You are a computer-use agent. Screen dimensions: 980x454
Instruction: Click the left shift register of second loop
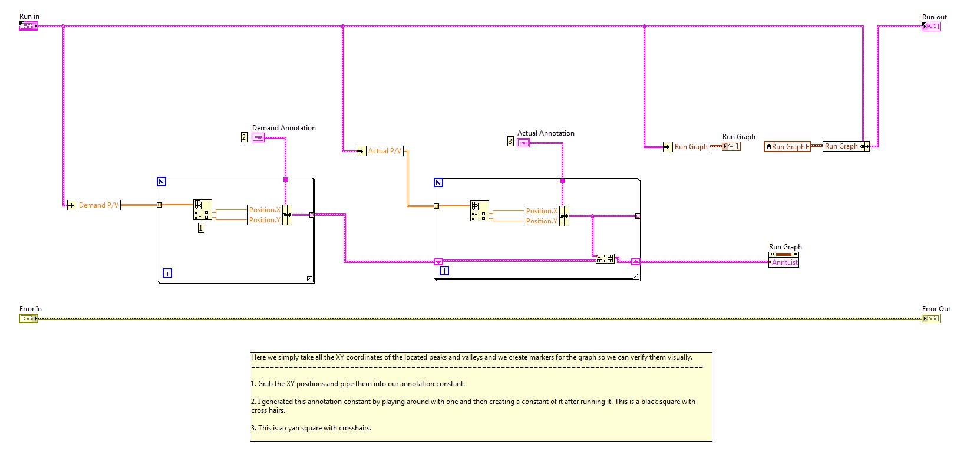point(438,262)
